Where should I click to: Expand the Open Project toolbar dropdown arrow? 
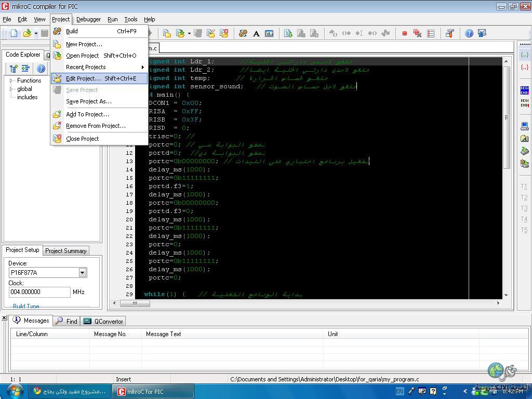189,33
